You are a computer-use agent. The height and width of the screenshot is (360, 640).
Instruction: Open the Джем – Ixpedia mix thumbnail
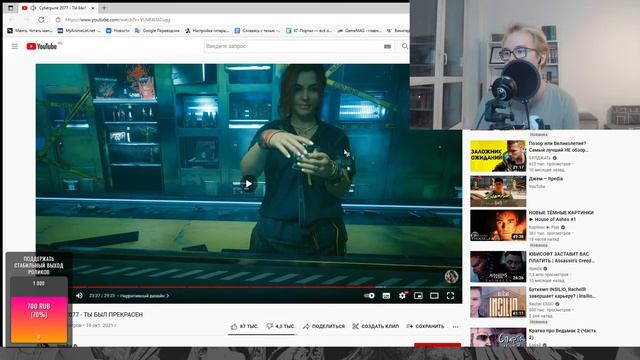(498, 191)
